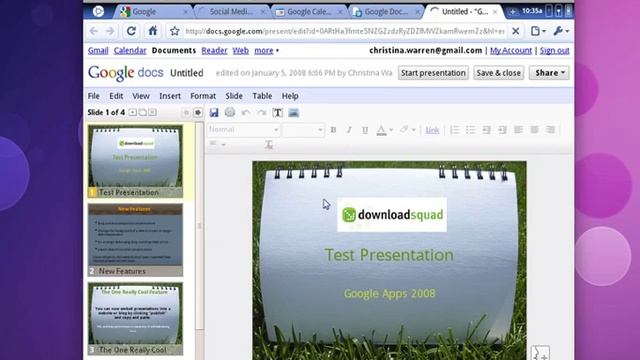This screenshot has width=640, height=360.
Task: Click the Redo arrow icon
Action: 262,113
